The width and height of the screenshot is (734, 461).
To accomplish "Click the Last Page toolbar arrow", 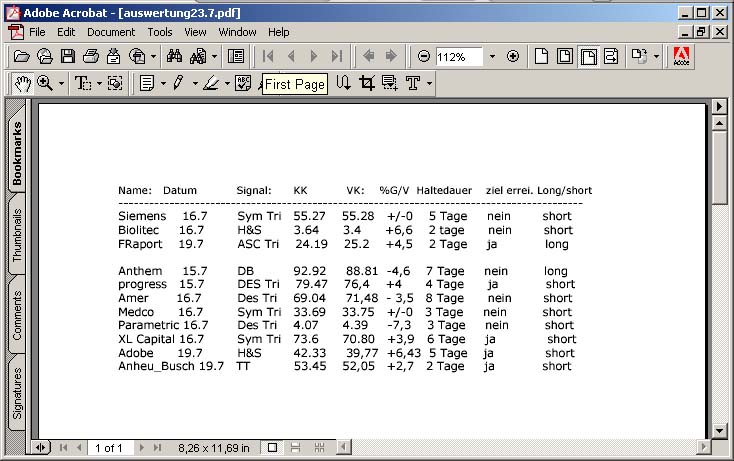I will (x=337, y=57).
